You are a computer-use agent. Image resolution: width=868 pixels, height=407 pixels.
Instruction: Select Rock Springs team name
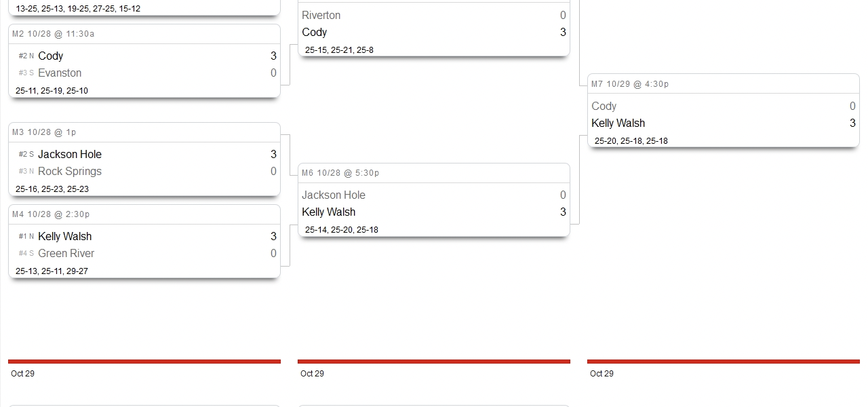pos(70,172)
